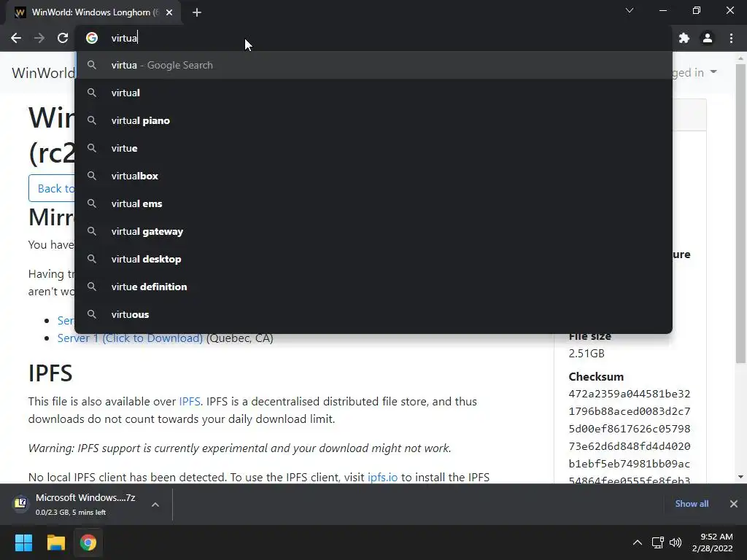
Task: Open the network tray icon
Action: (x=657, y=542)
